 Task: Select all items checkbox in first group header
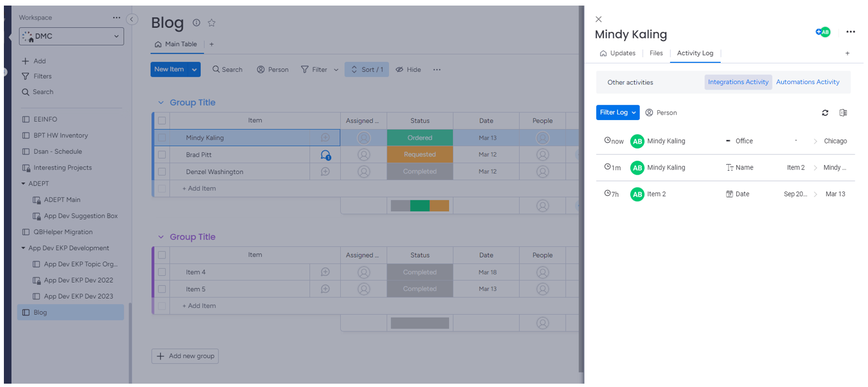pos(162,120)
